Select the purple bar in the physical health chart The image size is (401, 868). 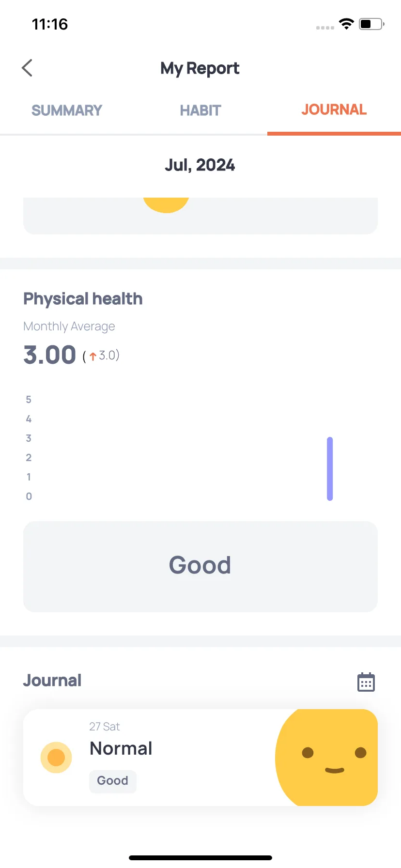(330, 468)
